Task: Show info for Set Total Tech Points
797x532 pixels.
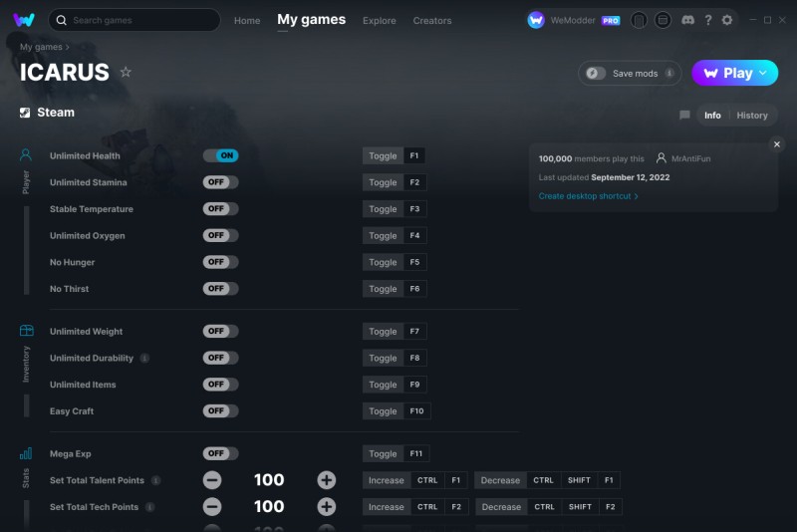Action: 150,506
